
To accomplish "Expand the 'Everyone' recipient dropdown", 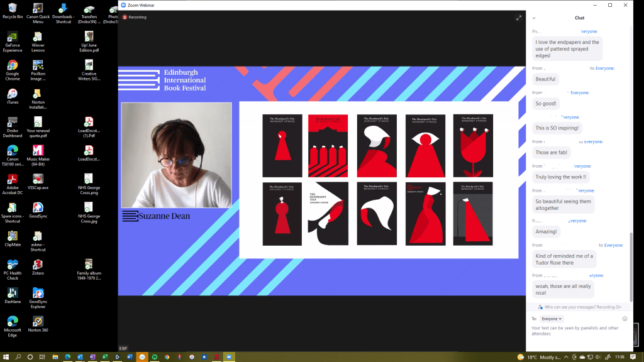I will [552, 319].
